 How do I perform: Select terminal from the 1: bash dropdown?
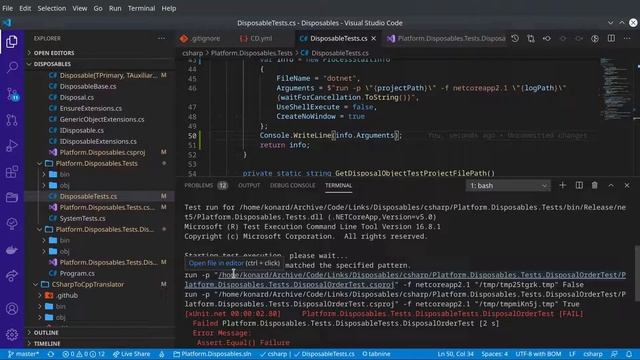(x=508, y=186)
